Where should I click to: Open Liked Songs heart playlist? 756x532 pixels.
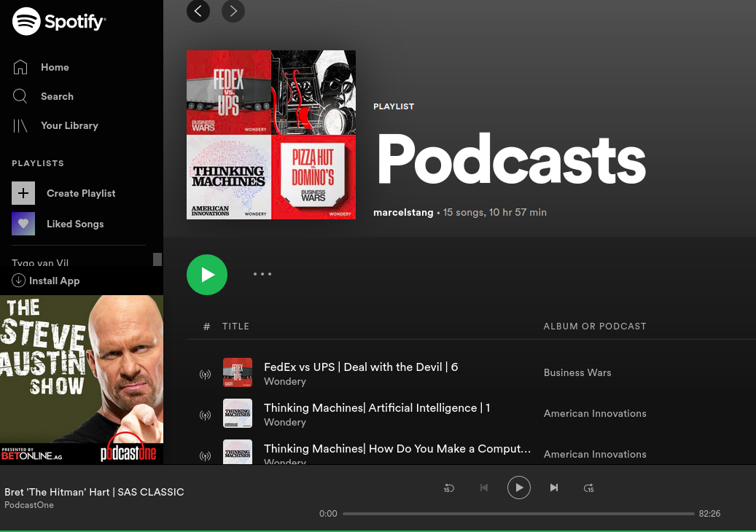[x=23, y=224]
